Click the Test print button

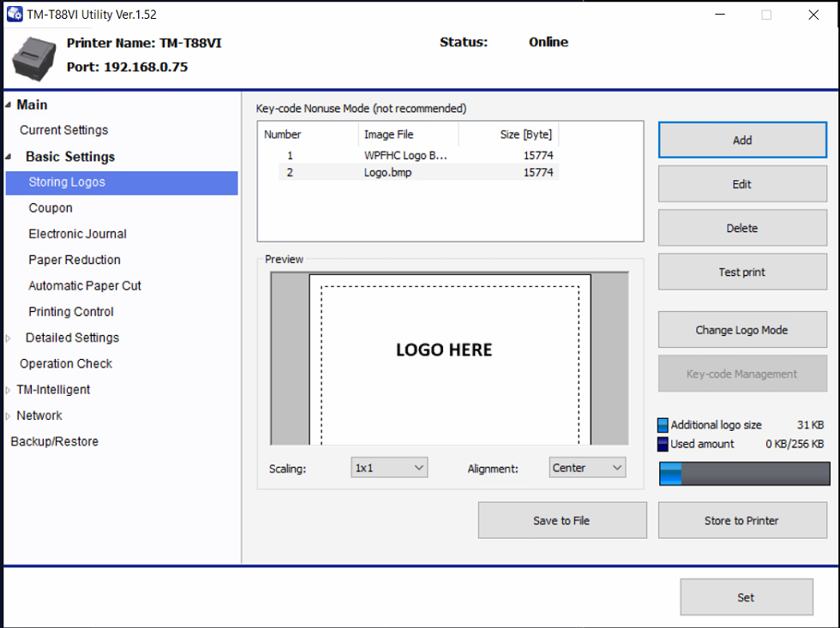point(742,272)
